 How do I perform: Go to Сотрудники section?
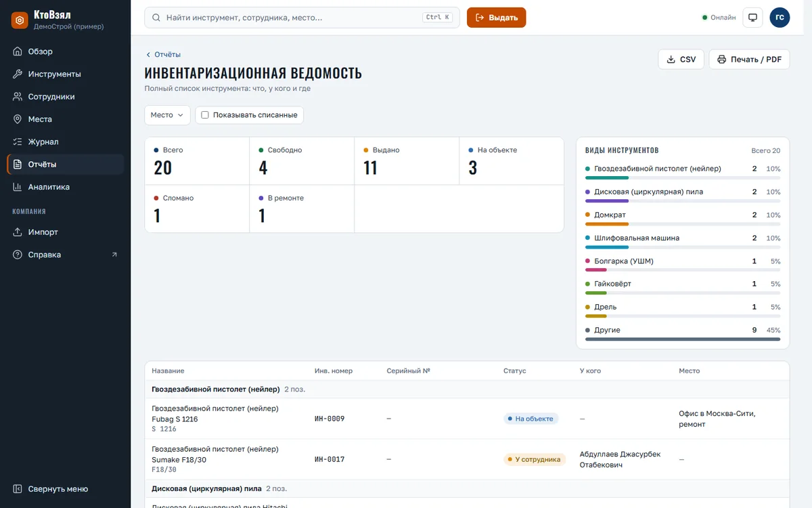point(65,97)
